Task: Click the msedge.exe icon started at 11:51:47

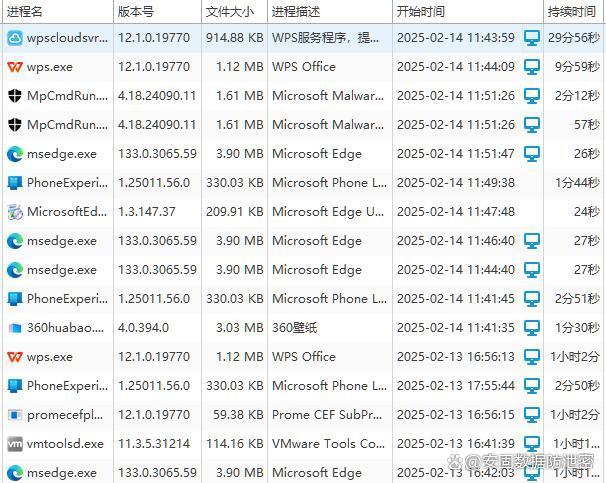Action: pos(15,154)
